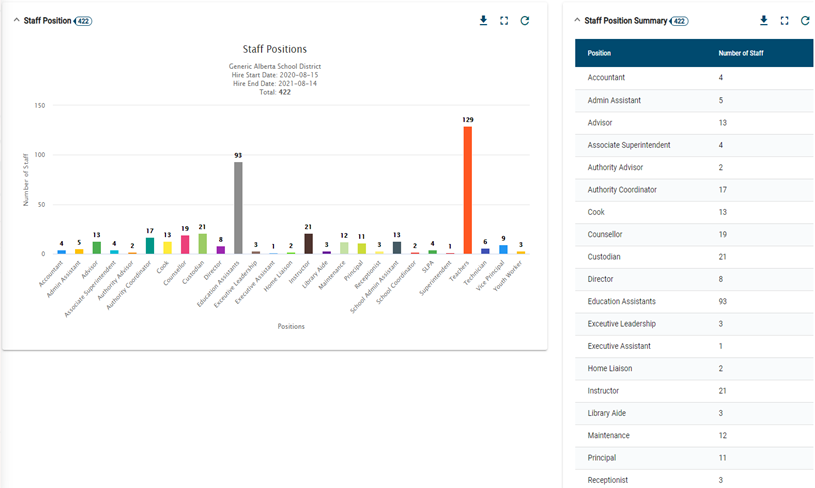The height and width of the screenshot is (488, 815).
Task: Click the pink Counsellor bar
Action: 185,245
